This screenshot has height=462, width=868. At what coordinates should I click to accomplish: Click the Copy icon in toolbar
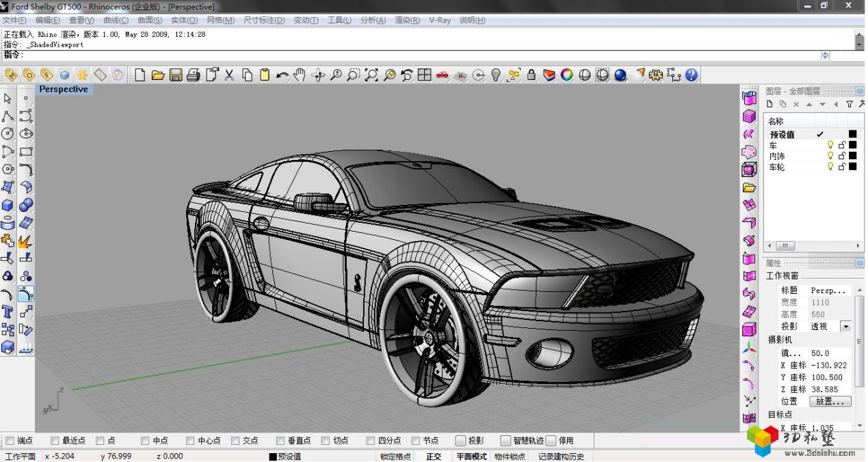coord(247,75)
